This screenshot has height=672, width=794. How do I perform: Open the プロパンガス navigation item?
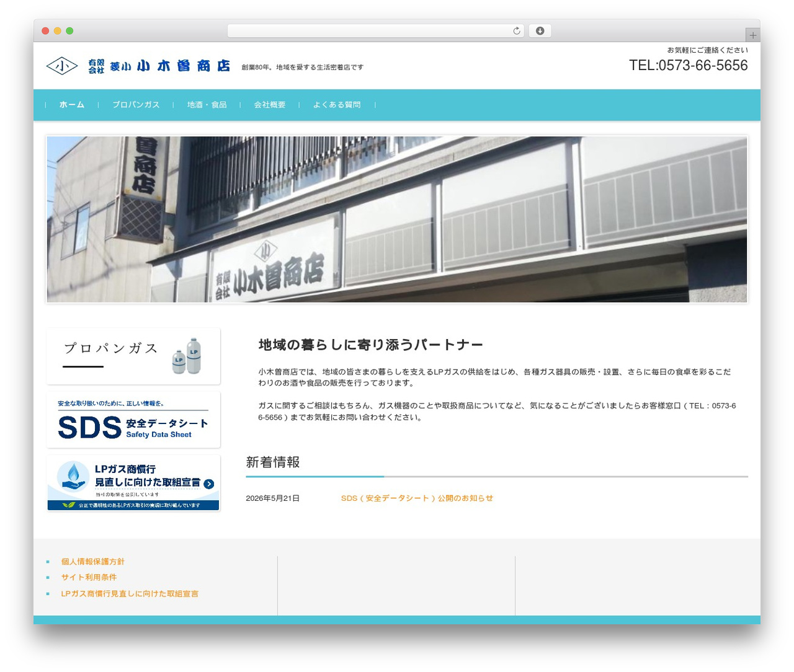coord(136,105)
